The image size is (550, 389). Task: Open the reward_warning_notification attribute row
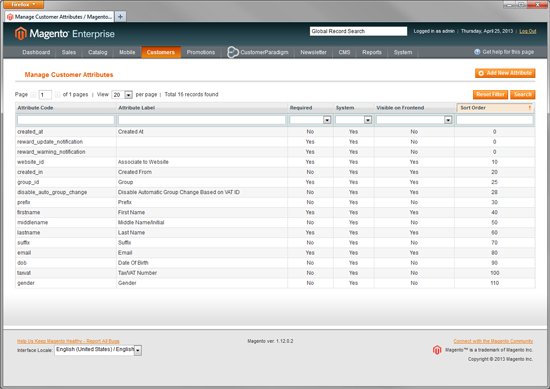275,152
